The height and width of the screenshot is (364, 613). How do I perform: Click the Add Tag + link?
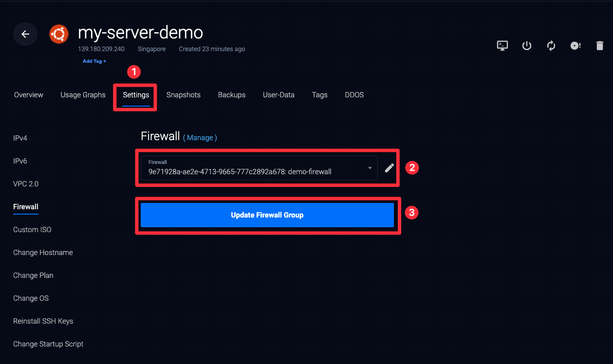pyautogui.click(x=94, y=61)
